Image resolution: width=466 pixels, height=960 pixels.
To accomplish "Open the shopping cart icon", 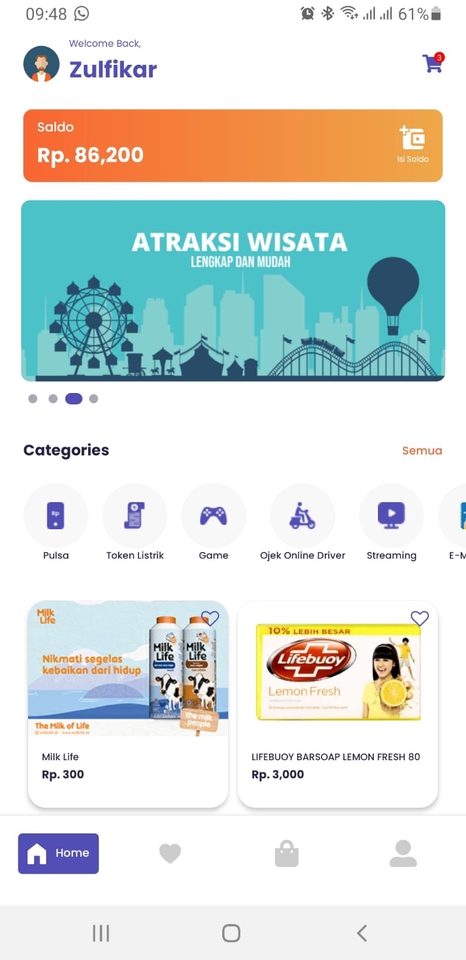I will (x=433, y=62).
